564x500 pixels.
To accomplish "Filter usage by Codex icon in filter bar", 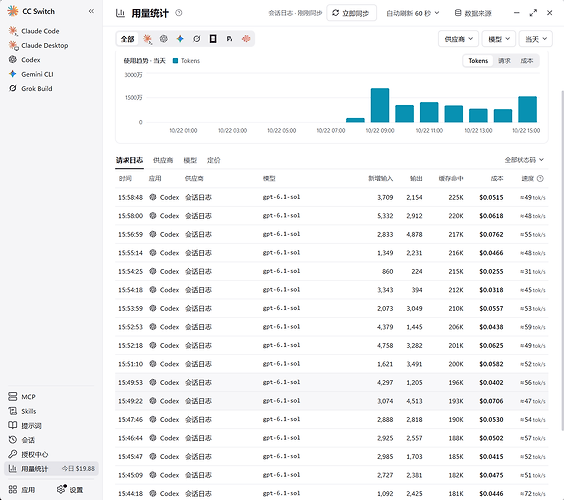I will click(x=164, y=39).
